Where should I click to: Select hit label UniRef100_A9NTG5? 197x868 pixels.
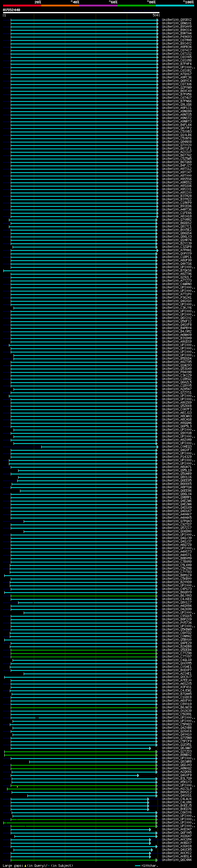click(176, 115)
